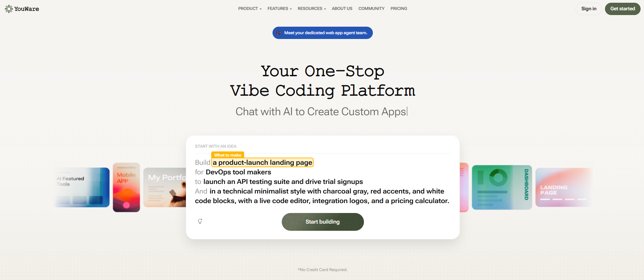Click the DevOps tool makers audience text
This screenshot has height=280, width=644.
pyautogui.click(x=238, y=172)
